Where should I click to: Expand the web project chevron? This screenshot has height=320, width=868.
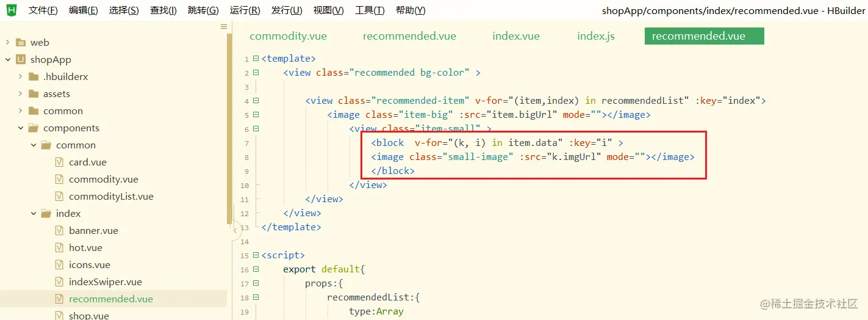7,42
